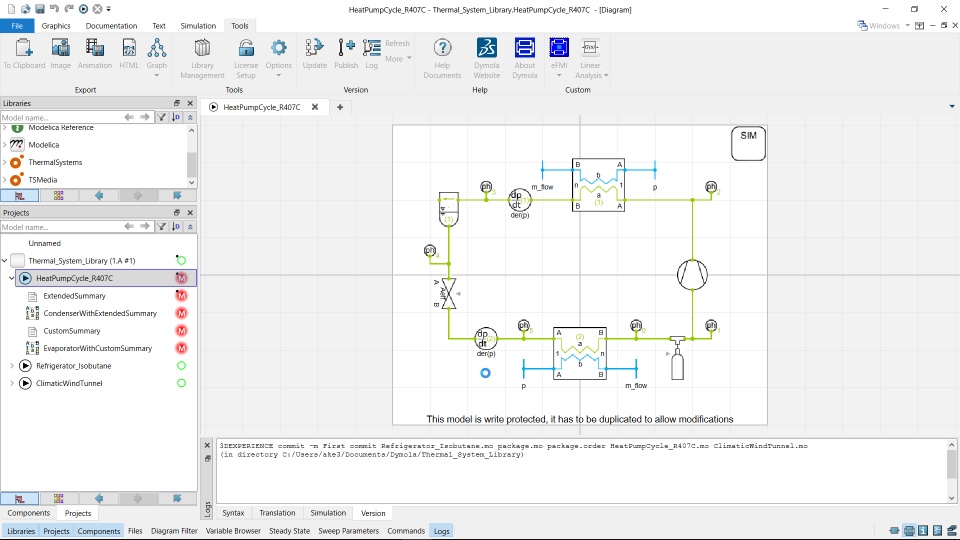Expand the More version options

(x=398, y=59)
